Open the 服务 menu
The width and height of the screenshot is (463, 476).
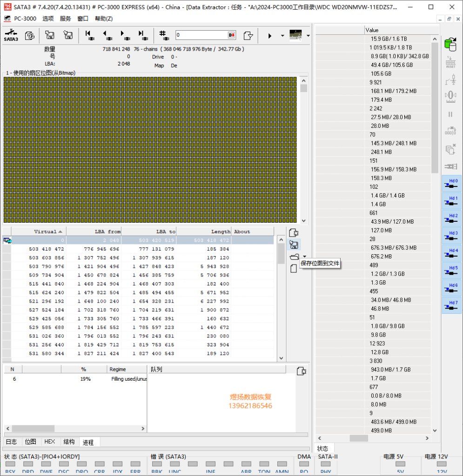(x=65, y=19)
